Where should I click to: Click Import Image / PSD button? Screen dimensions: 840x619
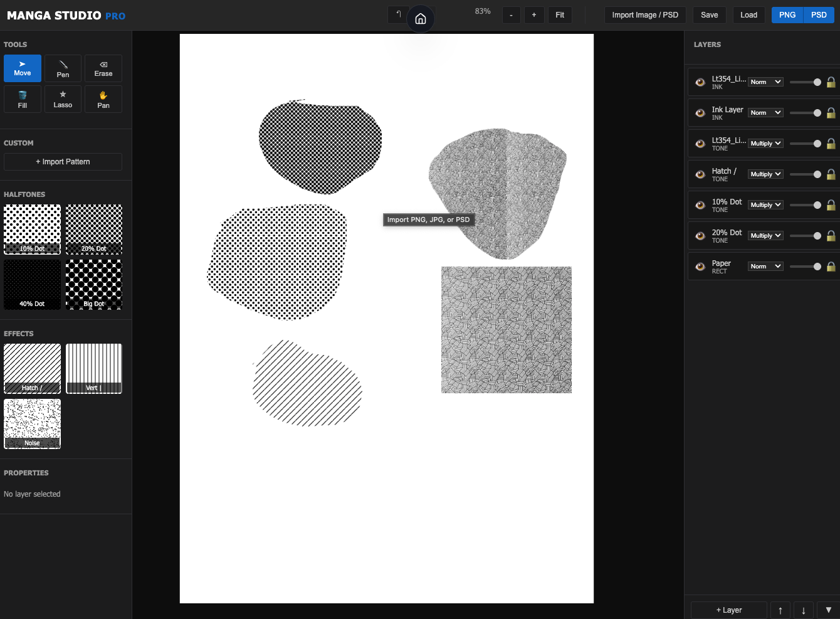[x=645, y=15]
